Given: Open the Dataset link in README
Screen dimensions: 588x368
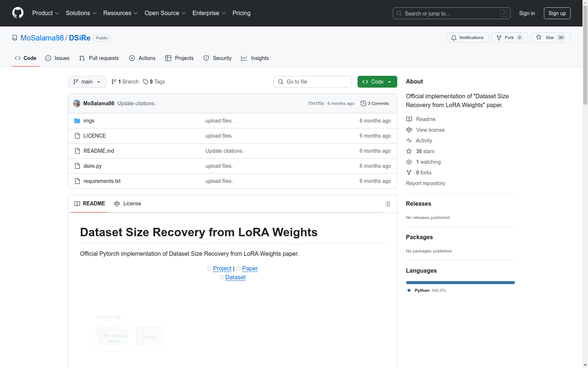Looking at the screenshot, I should pos(235,277).
